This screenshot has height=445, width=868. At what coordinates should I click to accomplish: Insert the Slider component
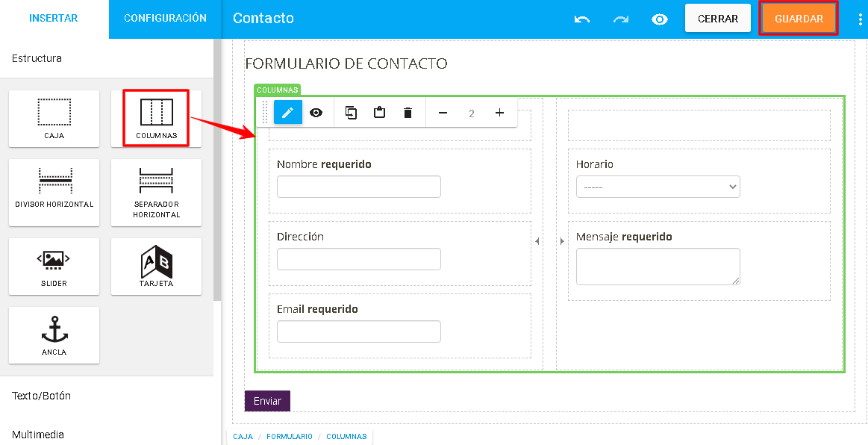tap(54, 267)
